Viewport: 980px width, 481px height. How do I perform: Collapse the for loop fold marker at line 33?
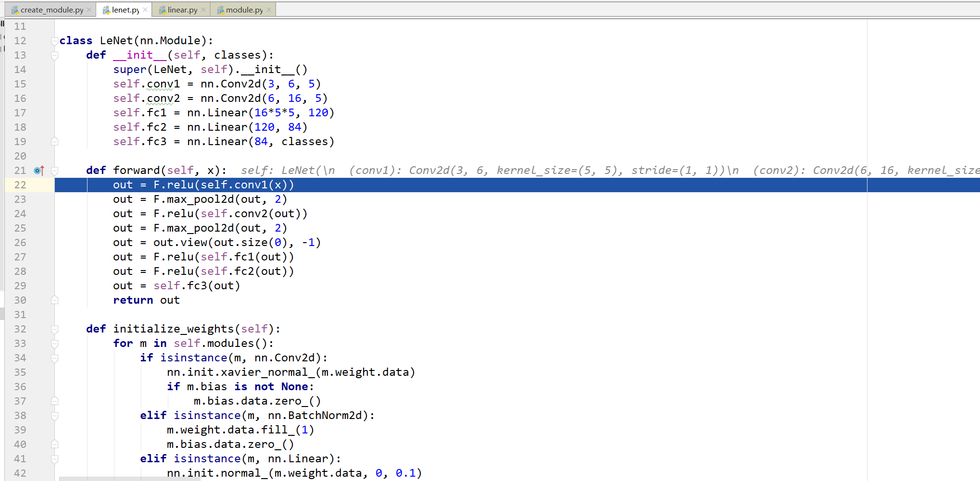55,344
